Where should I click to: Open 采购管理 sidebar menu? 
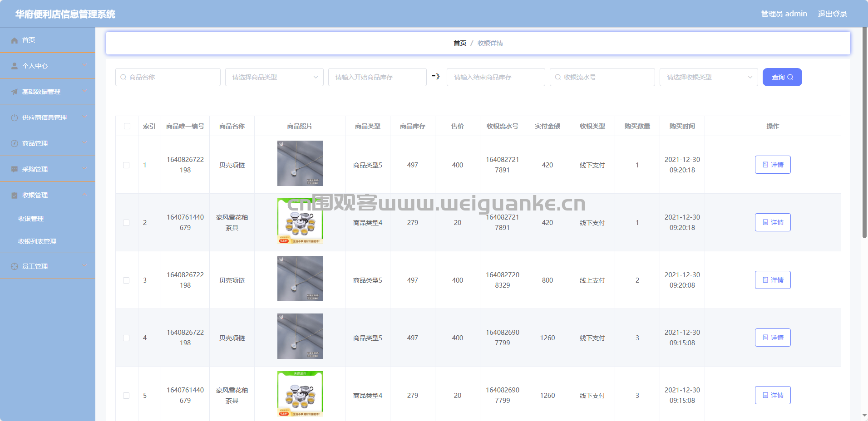click(48, 169)
